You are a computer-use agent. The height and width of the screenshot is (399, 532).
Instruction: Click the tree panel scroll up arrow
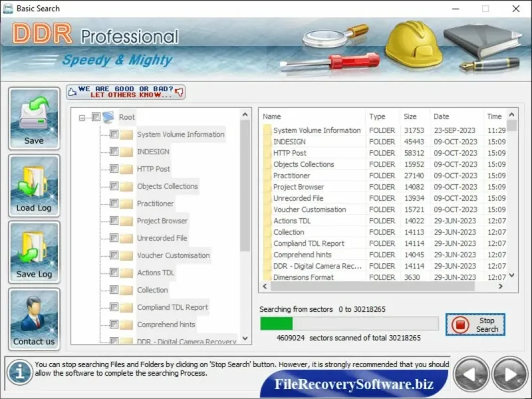(x=245, y=115)
